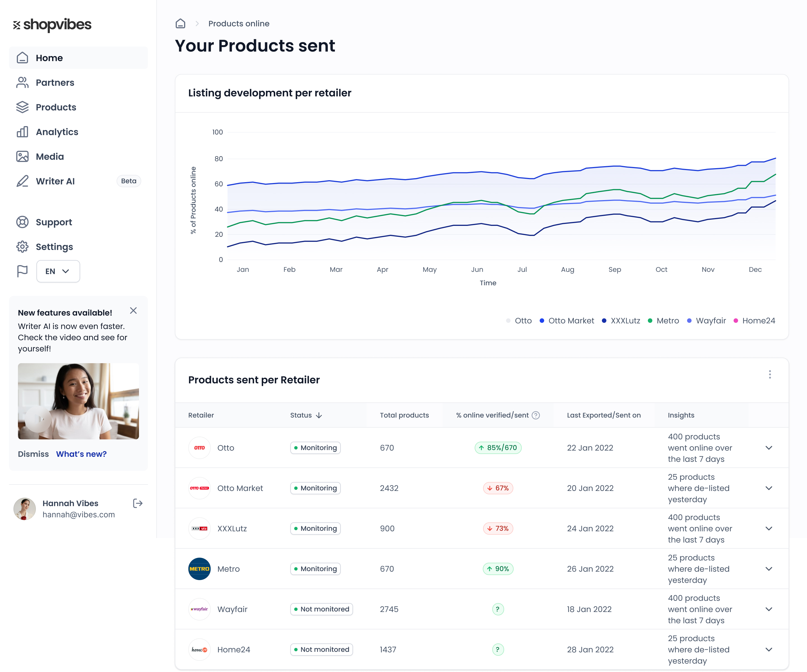Click the home breadcrumb icon
Image resolution: width=807 pixels, height=672 pixels.
click(180, 24)
